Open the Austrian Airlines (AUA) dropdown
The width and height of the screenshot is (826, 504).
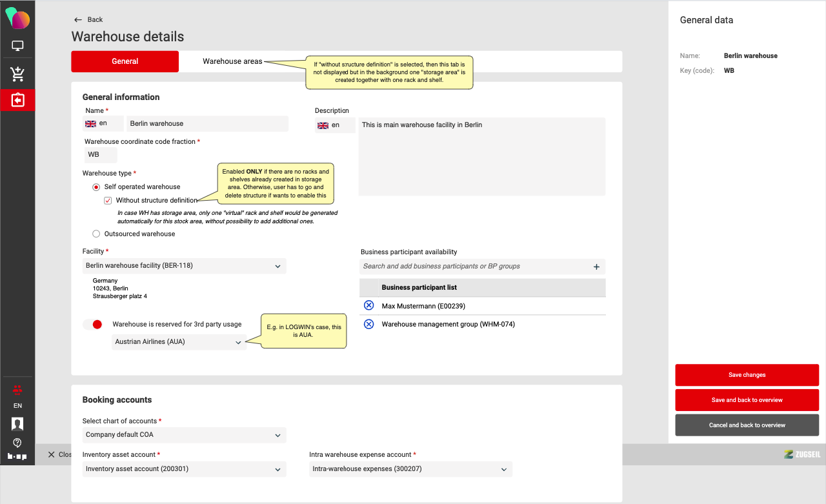[x=179, y=342]
